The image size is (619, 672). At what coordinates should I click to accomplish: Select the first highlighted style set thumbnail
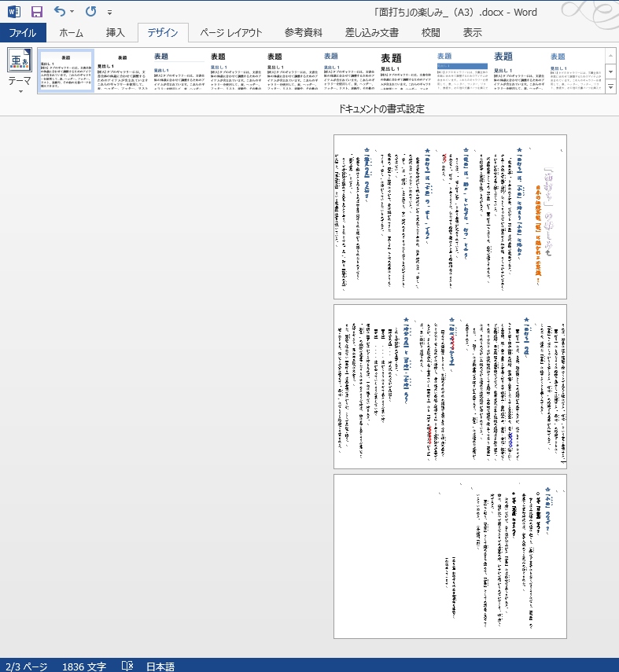pyautogui.click(x=65, y=72)
